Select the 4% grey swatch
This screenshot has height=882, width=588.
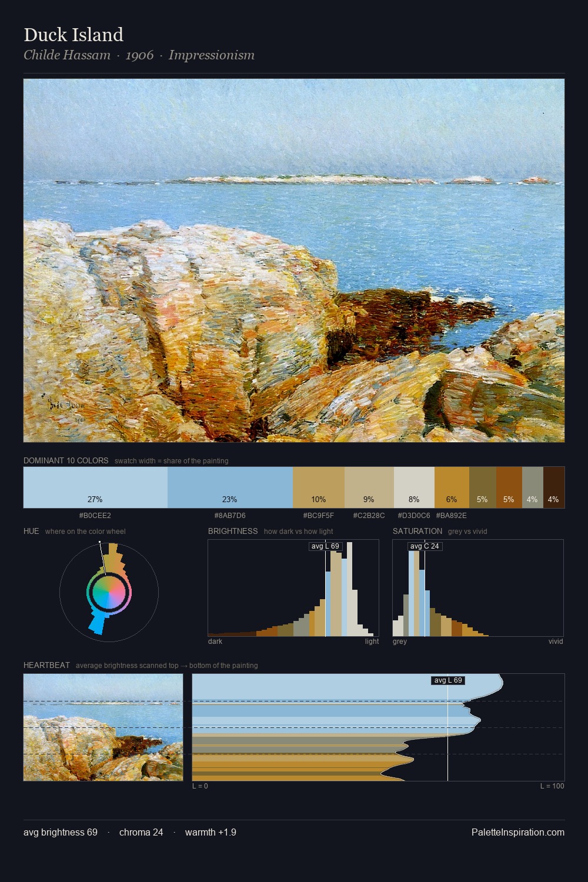coord(533,487)
